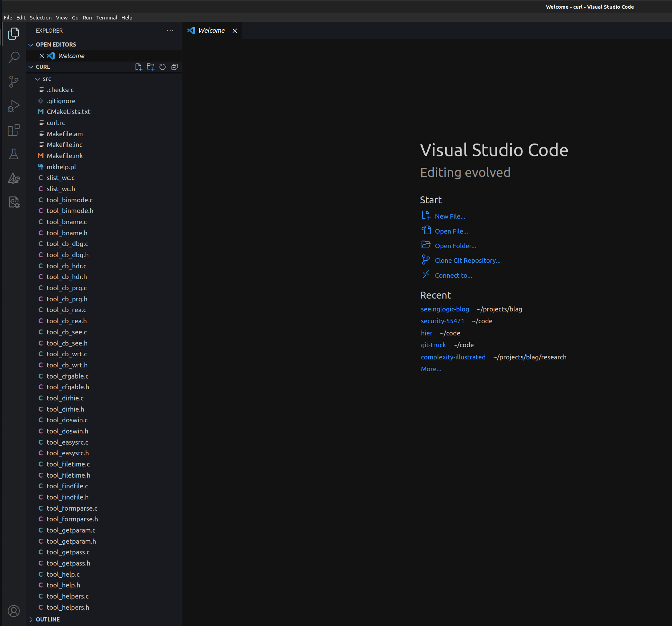Click the Open File icon under Start
The height and width of the screenshot is (626, 672).
[426, 230]
